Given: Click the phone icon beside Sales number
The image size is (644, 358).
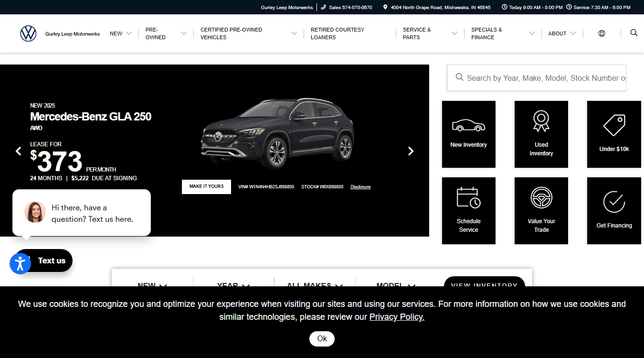Looking at the screenshot, I should pos(324,7).
